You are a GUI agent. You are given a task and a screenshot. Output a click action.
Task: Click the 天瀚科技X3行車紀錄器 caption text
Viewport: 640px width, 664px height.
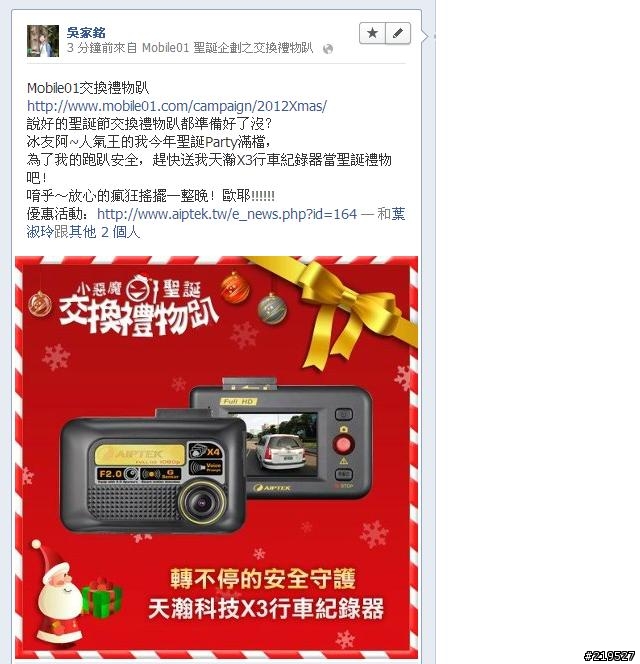(266, 609)
